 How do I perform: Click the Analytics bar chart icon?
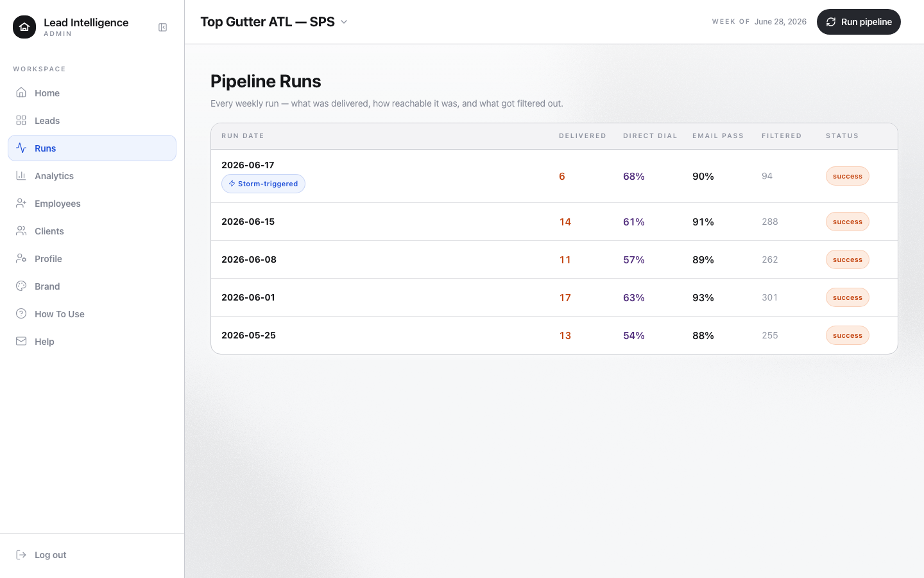pyautogui.click(x=21, y=175)
